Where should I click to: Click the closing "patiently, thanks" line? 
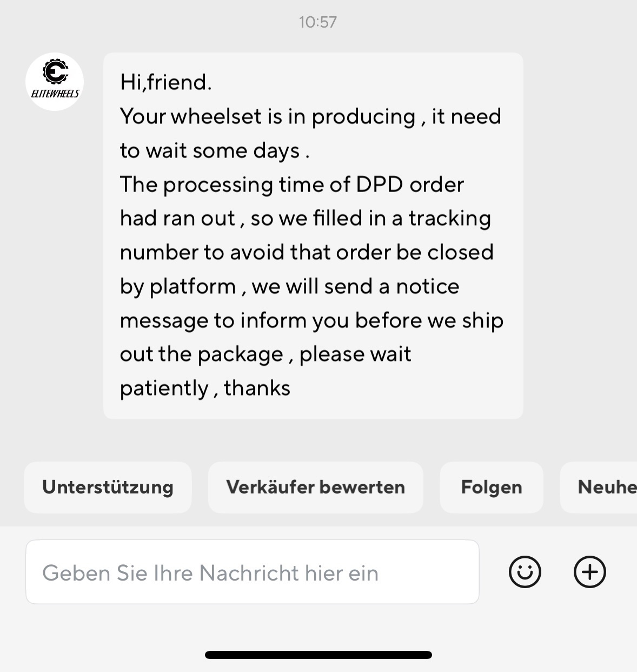(x=205, y=388)
